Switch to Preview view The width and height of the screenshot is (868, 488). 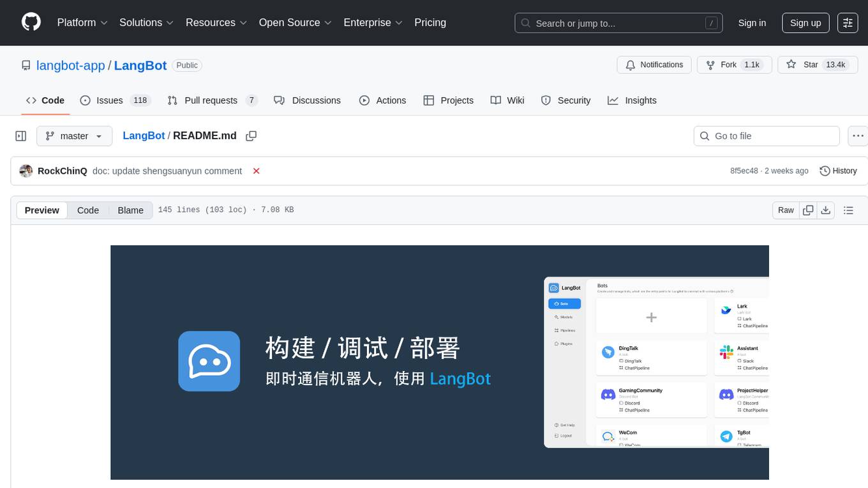tap(42, 210)
